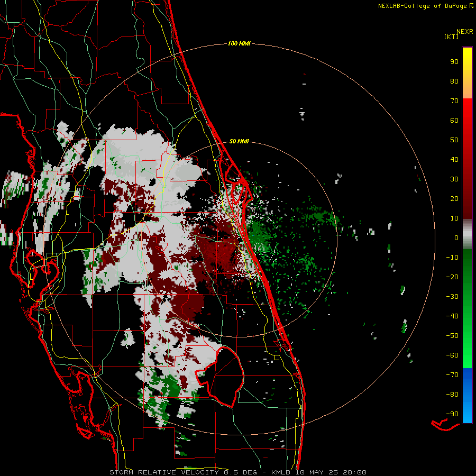
Task: Click the -10 value on the velocity scale
Action: pyautogui.click(x=452, y=258)
